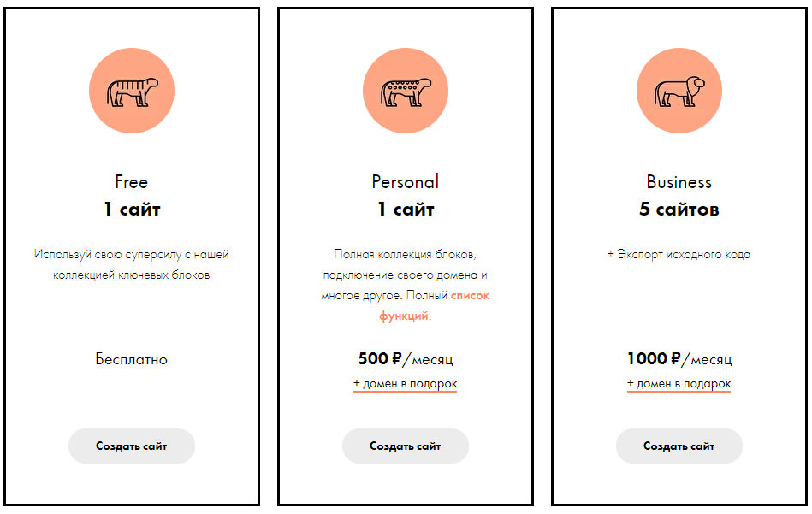The height and width of the screenshot is (514, 812).
Task: Click 1 сайт heading in Personal card
Action: (x=405, y=210)
